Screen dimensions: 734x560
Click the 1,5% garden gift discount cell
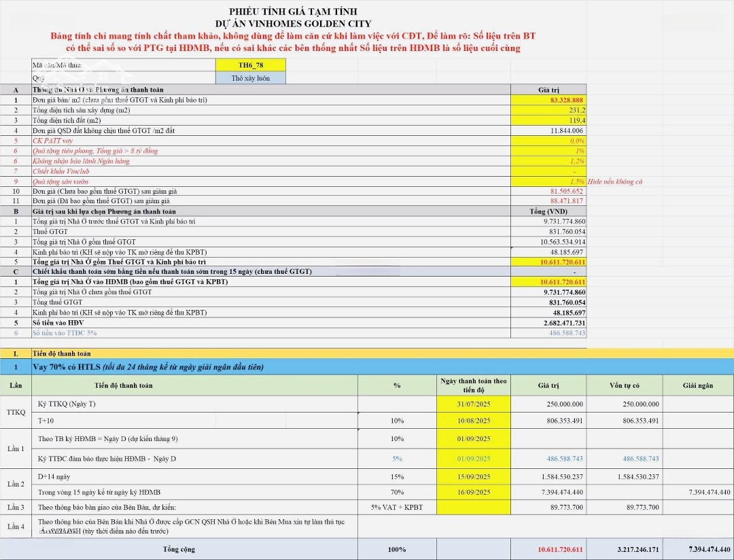(x=548, y=181)
